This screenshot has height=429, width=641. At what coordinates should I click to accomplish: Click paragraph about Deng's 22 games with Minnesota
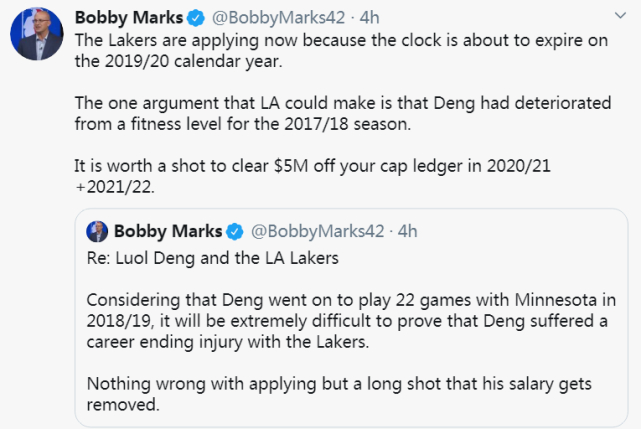351,321
